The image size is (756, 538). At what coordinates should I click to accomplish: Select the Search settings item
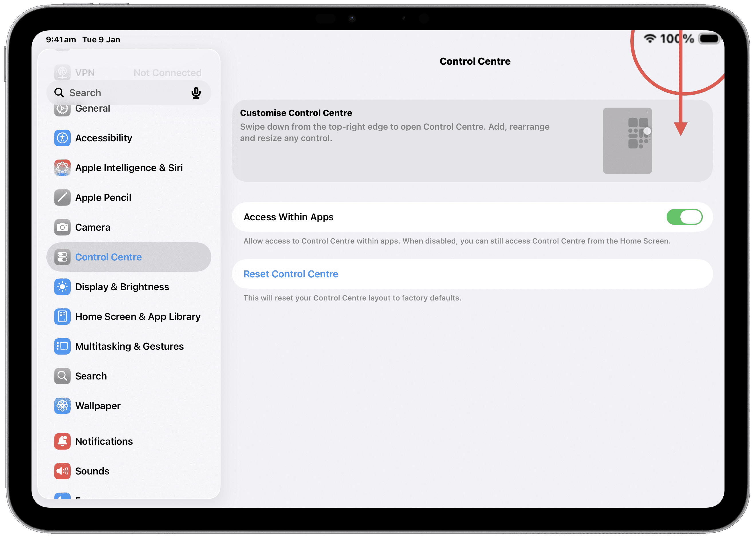[x=91, y=376]
